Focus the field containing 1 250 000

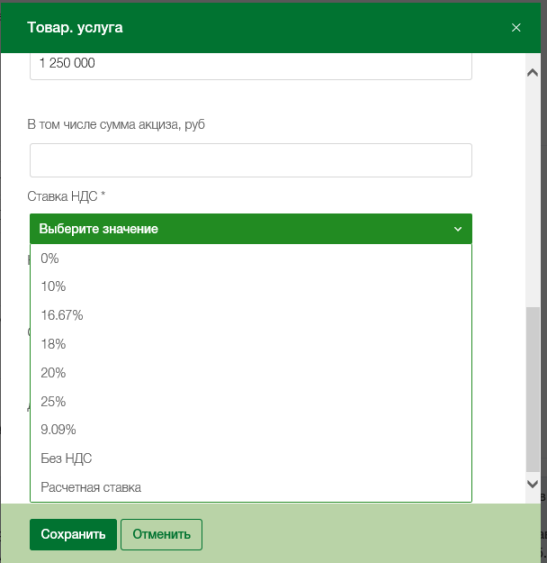[x=251, y=66]
